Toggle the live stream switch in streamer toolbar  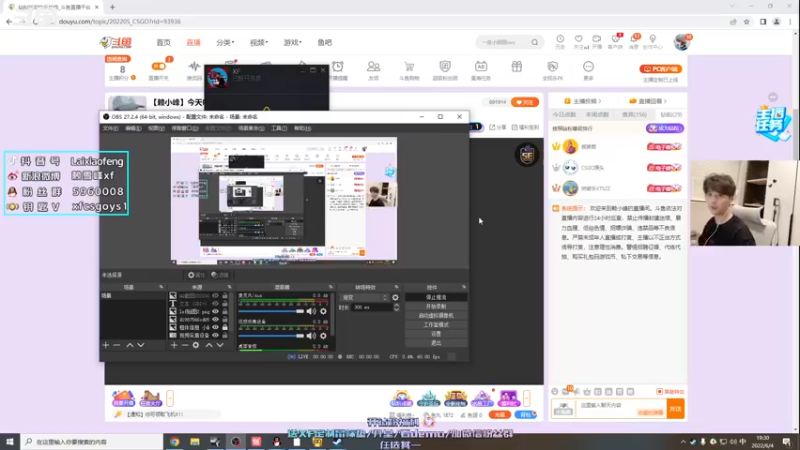159,66
